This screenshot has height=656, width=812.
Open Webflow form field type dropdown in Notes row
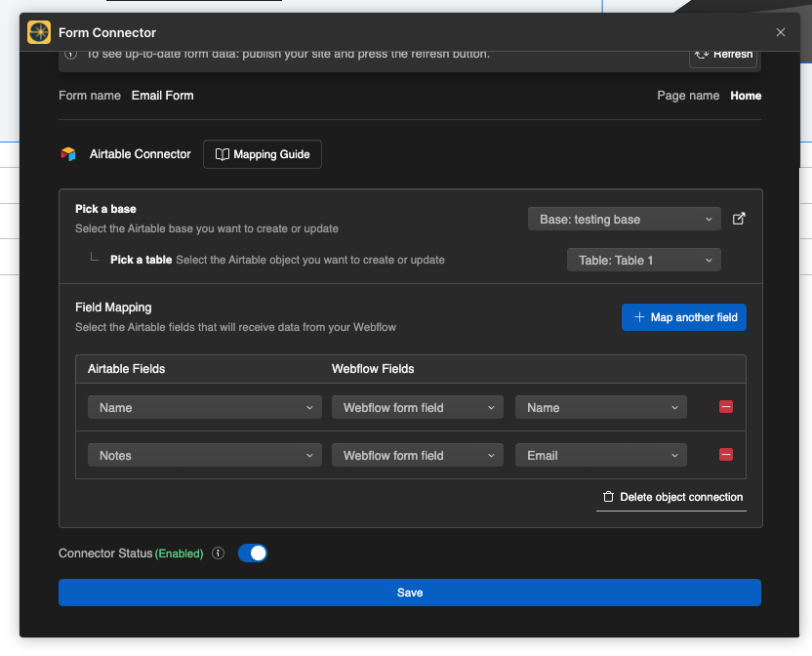[418, 456]
